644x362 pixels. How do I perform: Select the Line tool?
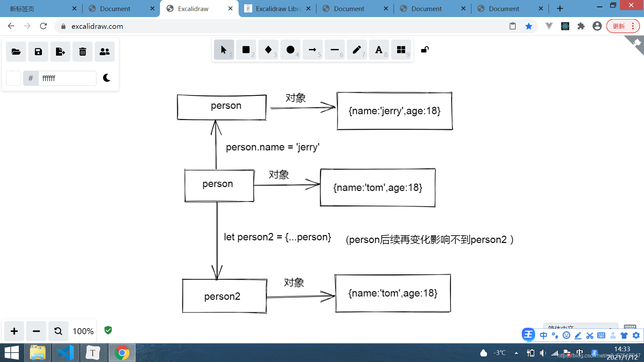(334, 50)
